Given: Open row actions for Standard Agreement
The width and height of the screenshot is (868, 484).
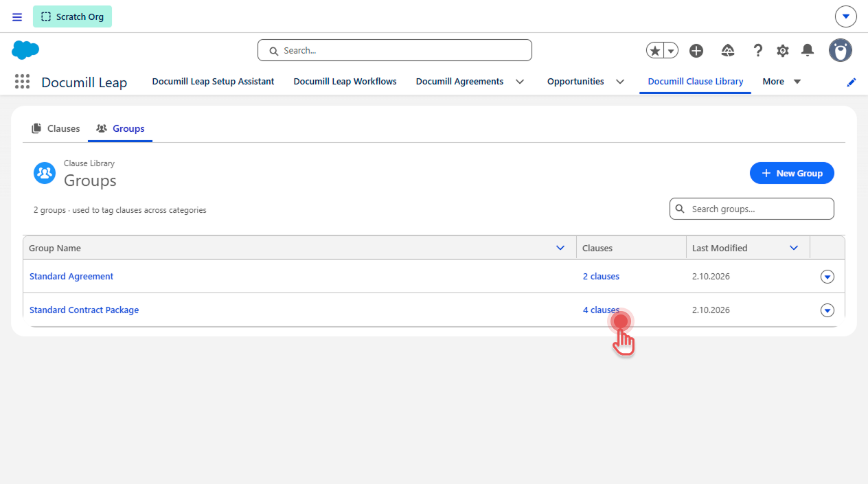Looking at the screenshot, I should (827, 277).
